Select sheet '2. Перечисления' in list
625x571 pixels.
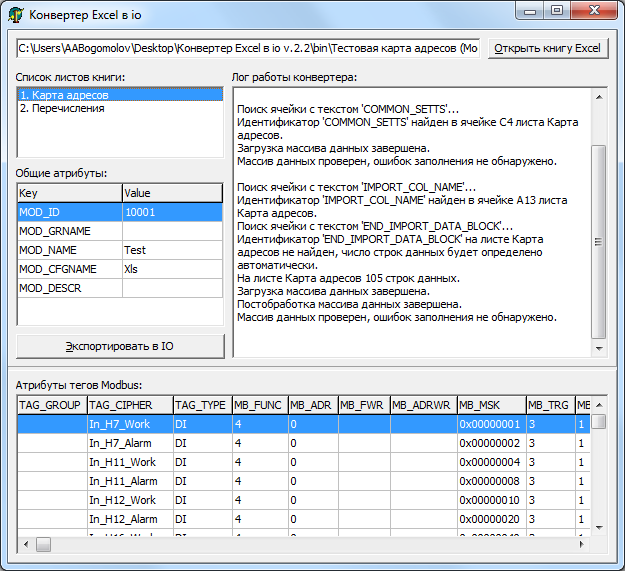pyautogui.click(x=62, y=108)
